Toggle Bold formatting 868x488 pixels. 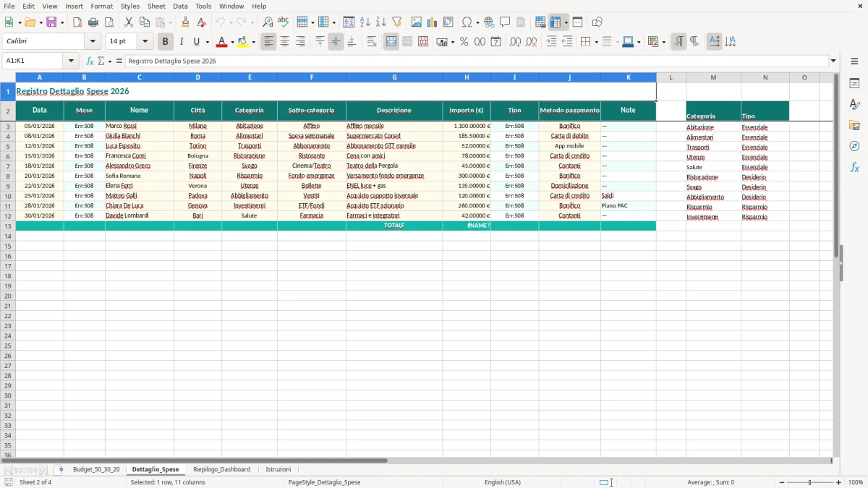[166, 42]
